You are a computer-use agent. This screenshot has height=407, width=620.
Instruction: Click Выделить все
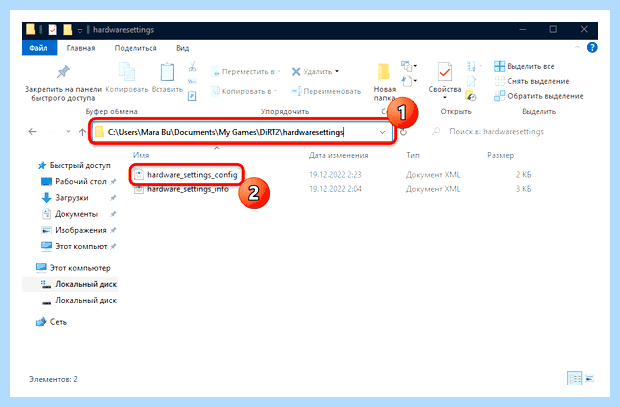[x=524, y=66]
